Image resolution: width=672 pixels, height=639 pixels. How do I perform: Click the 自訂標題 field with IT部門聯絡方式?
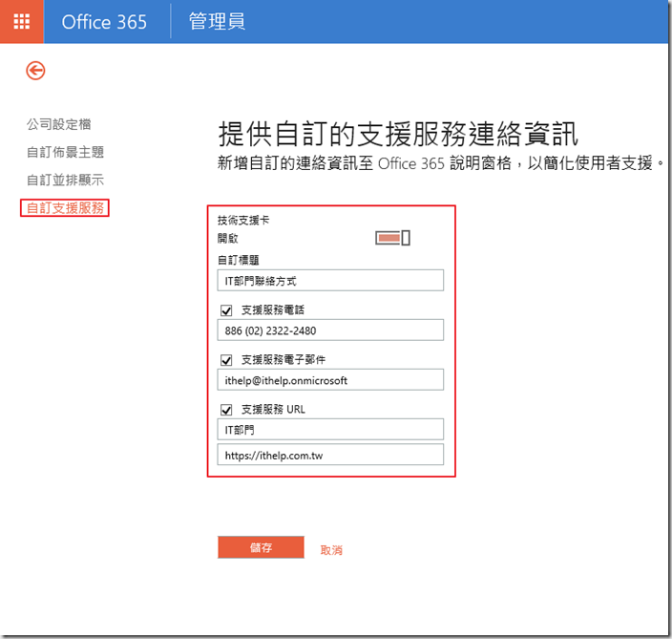[330, 280]
